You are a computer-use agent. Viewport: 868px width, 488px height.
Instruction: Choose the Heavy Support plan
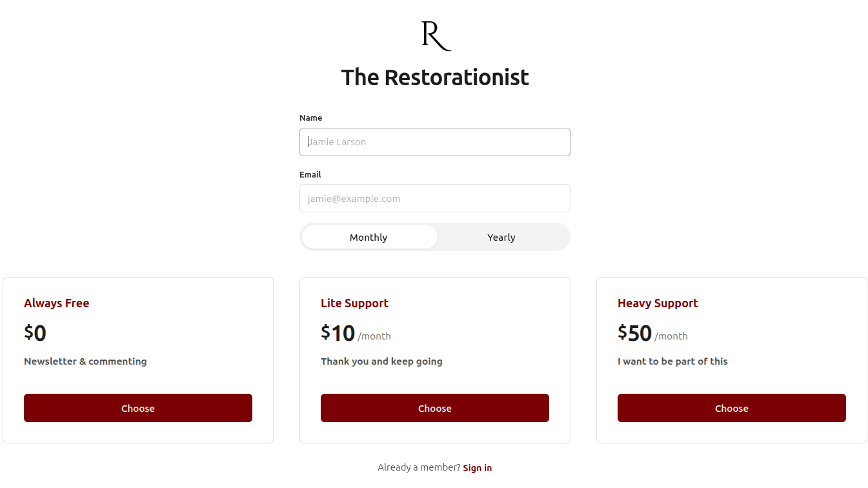[x=732, y=408]
